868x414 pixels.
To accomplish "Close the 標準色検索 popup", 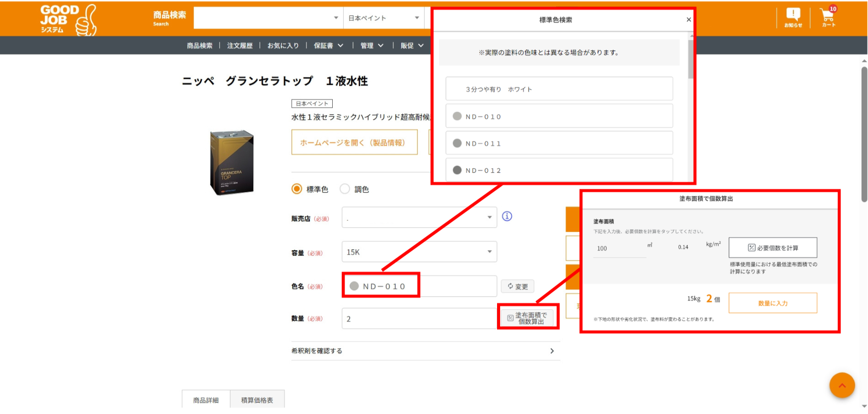I will pyautogui.click(x=688, y=20).
